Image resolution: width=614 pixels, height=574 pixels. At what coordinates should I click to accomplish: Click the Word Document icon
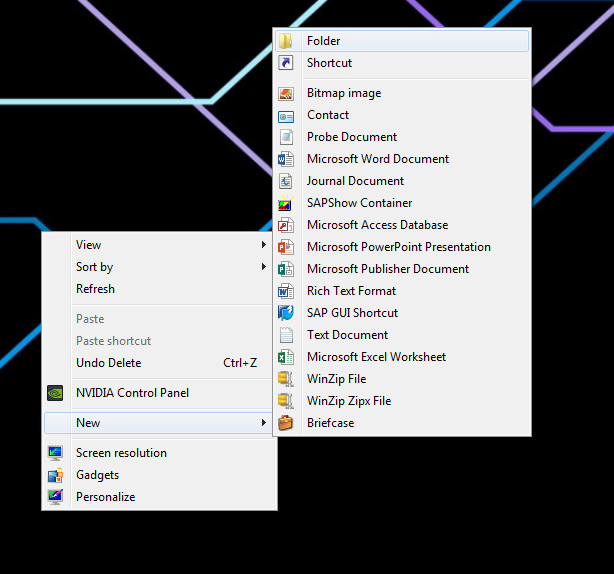coord(285,159)
